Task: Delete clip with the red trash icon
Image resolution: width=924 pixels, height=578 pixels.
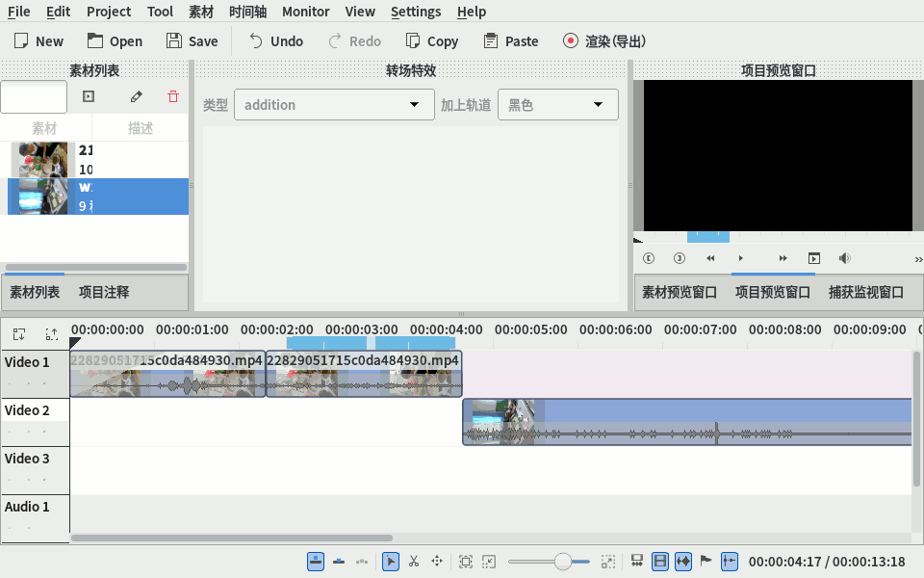Action: pyautogui.click(x=173, y=96)
